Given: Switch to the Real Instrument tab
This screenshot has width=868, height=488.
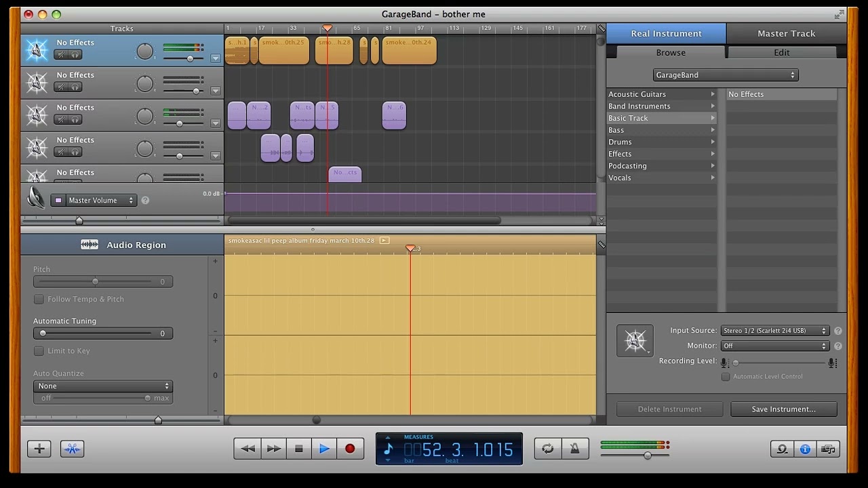Looking at the screenshot, I should tap(666, 33).
